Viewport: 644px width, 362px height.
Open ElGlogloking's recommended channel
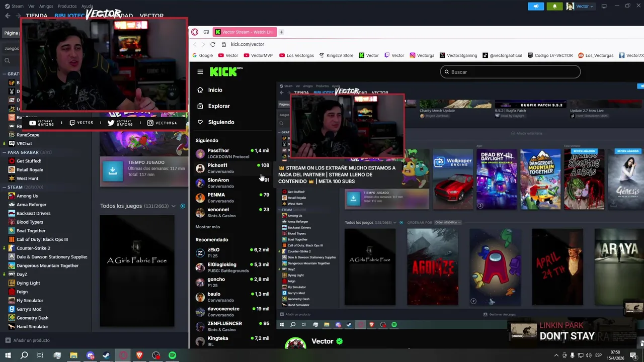pos(232,267)
